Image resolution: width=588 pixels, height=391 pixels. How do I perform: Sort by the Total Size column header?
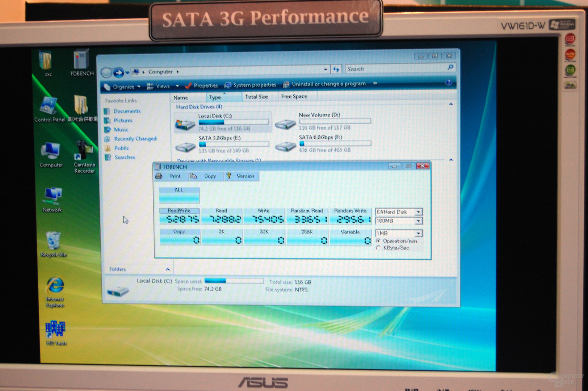point(260,97)
